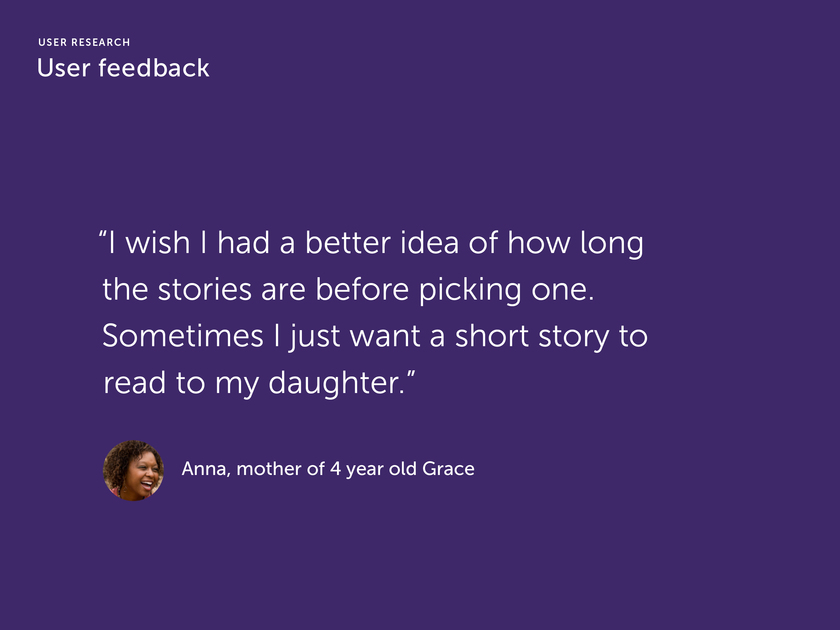The width and height of the screenshot is (840, 630).
Task: Click Anna's circular avatar photo
Action: pyautogui.click(x=133, y=470)
